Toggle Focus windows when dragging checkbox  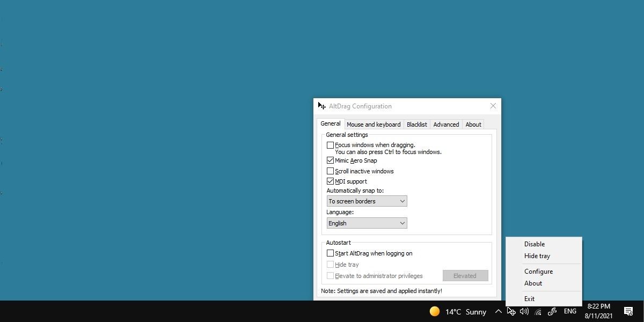330,145
